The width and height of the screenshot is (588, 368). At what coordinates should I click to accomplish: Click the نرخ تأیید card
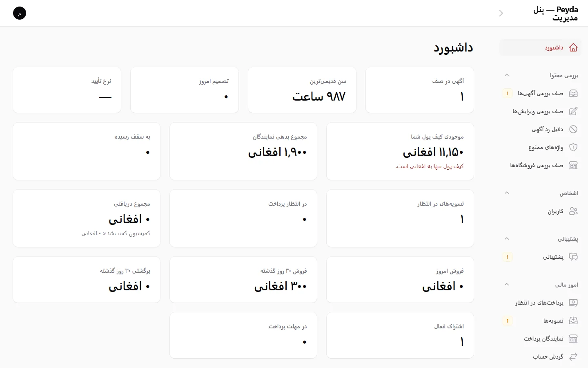tap(67, 90)
